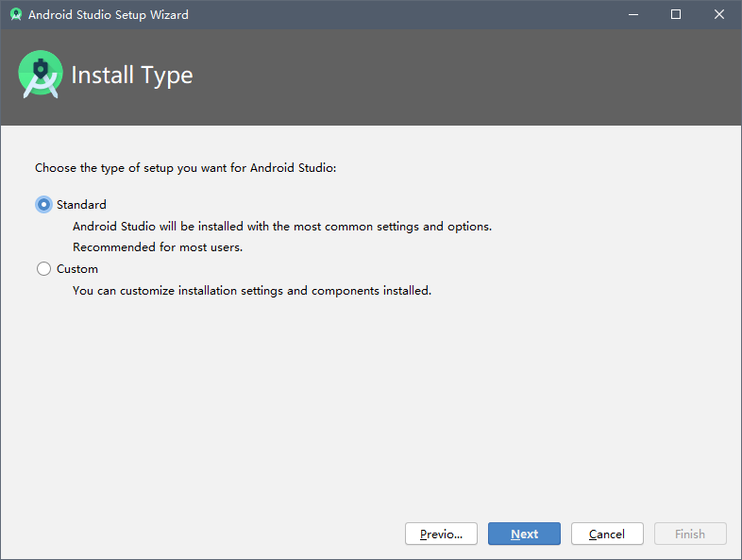Click the Custom description about customizing components
This screenshot has width=742, height=560.
pos(252,291)
